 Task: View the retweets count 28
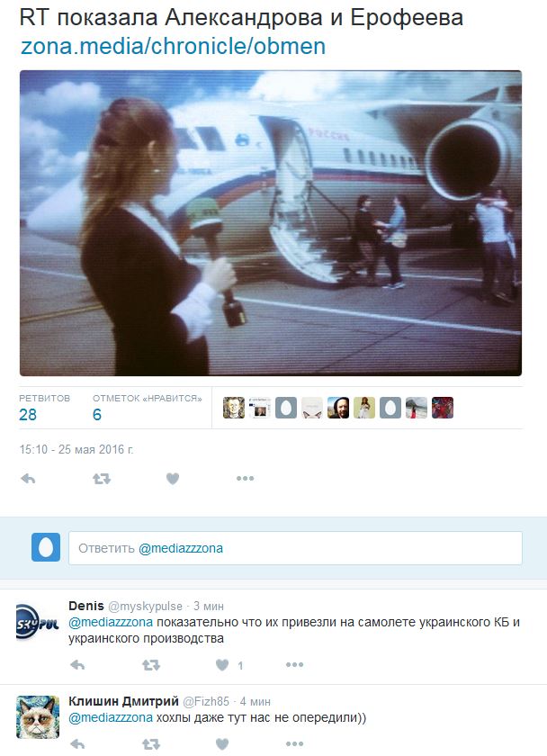[28, 415]
